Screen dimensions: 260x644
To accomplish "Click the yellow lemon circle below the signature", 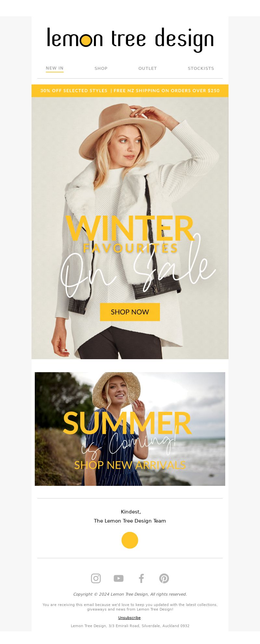I will 130,540.
